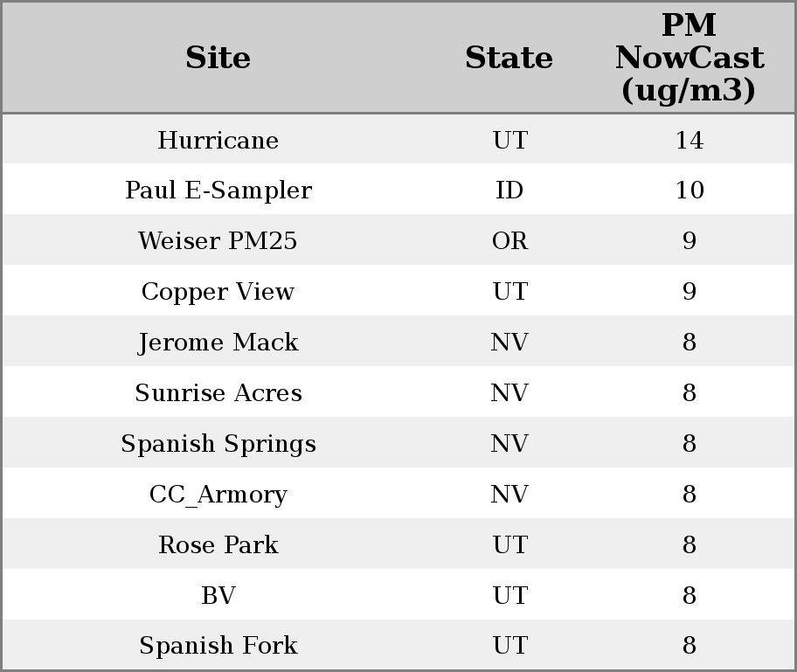This screenshot has height=672, width=797.
Task: Click the PM NowCast (ug/m3) column header
Action: (689, 58)
